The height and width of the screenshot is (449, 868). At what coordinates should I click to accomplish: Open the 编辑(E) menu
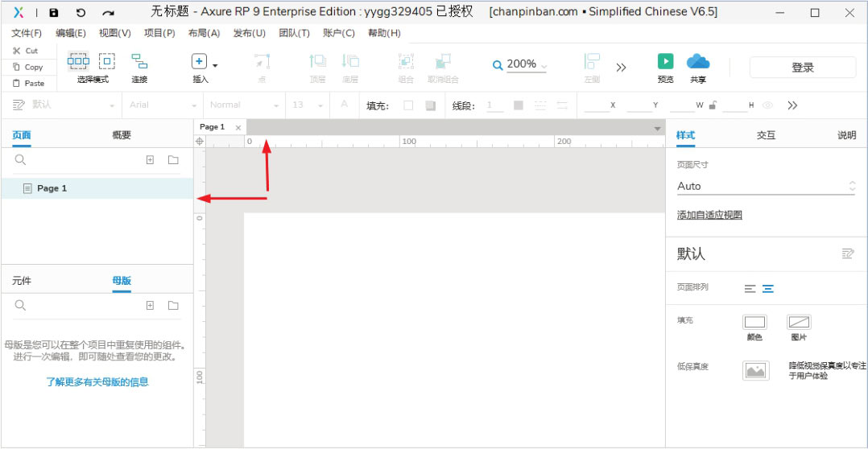pos(71,33)
